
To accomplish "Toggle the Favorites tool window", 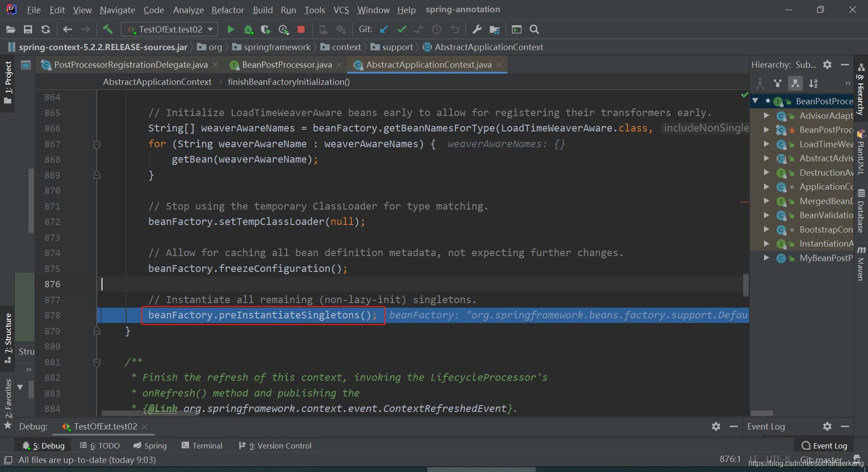I will [8, 404].
